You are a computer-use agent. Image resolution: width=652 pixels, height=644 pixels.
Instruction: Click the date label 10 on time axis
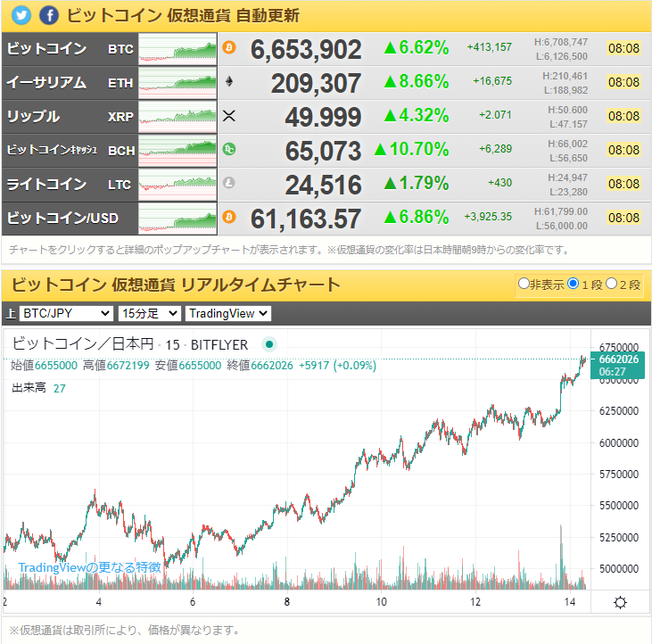(382, 602)
